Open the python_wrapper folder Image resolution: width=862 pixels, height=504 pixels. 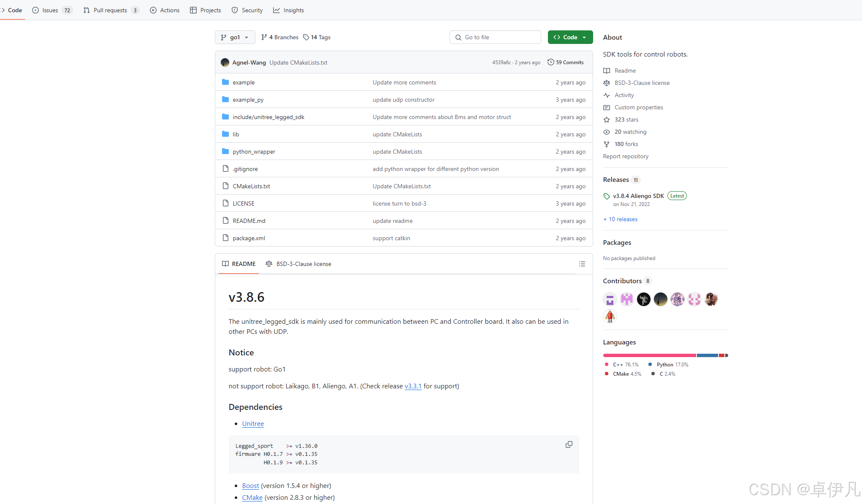pyautogui.click(x=254, y=152)
